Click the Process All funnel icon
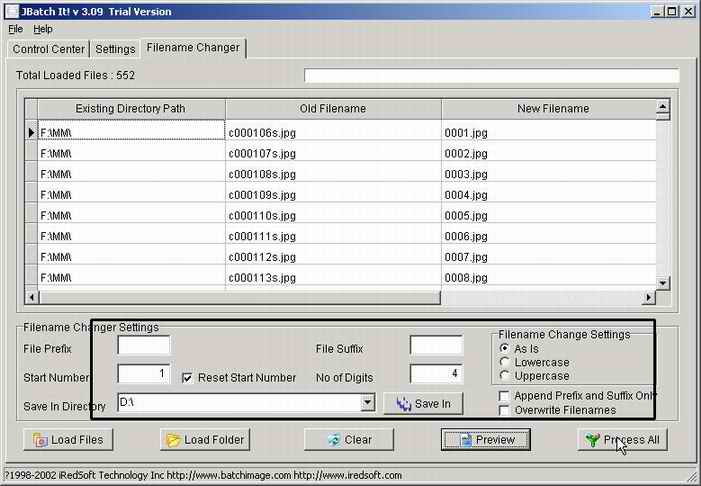This screenshot has width=701, height=486. (592, 440)
